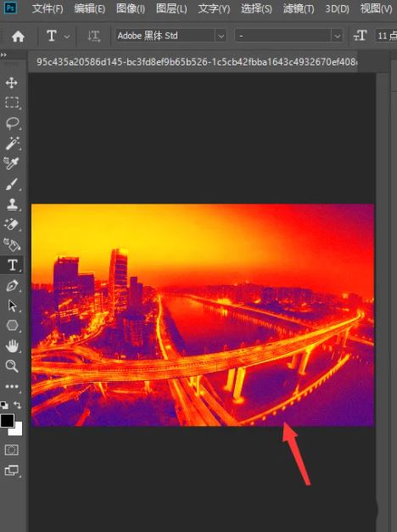Toggle Quick Mask mode
The height and width of the screenshot is (532, 397).
coord(12,451)
